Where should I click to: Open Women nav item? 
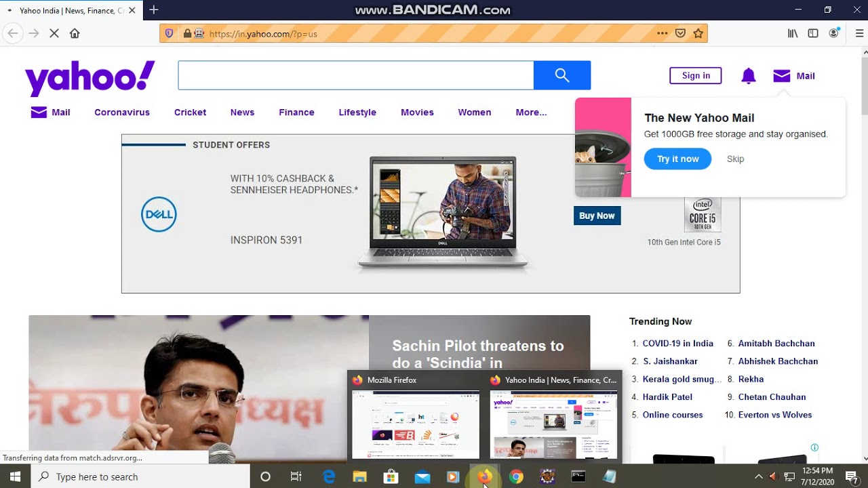click(x=475, y=113)
